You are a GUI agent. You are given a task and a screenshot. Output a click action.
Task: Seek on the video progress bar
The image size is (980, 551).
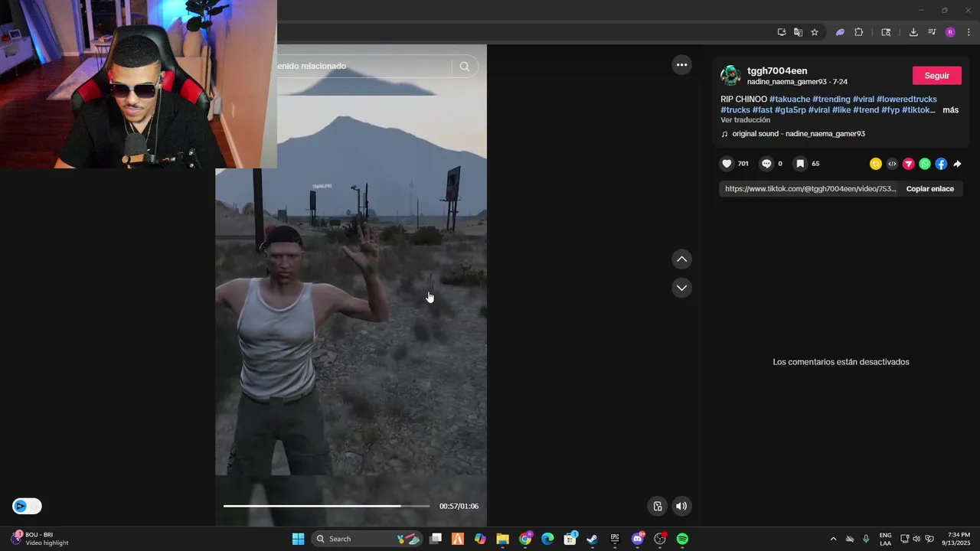[327, 506]
